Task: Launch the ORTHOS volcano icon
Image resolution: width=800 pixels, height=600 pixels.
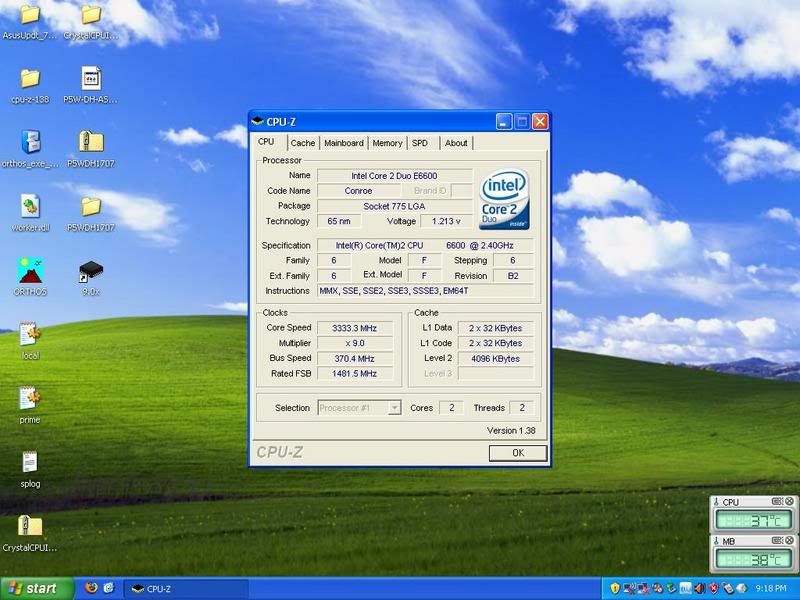Action: [30, 270]
